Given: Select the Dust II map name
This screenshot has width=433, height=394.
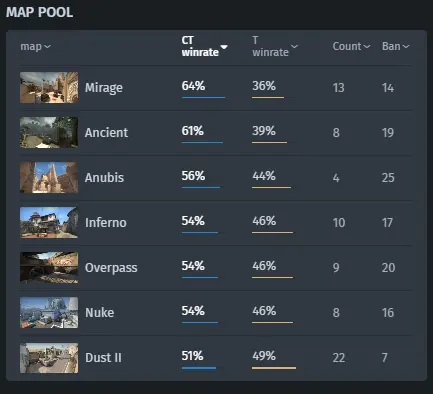Looking at the screenshot, I should 103,358.
